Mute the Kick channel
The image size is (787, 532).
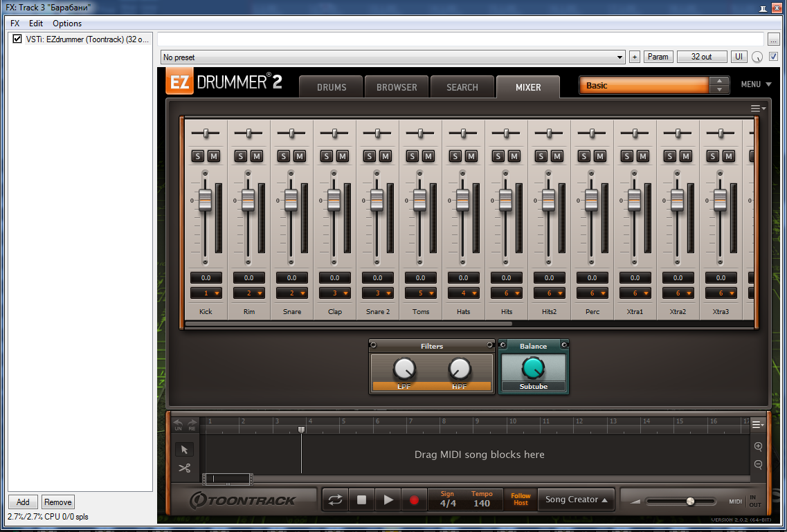(214, 156)
